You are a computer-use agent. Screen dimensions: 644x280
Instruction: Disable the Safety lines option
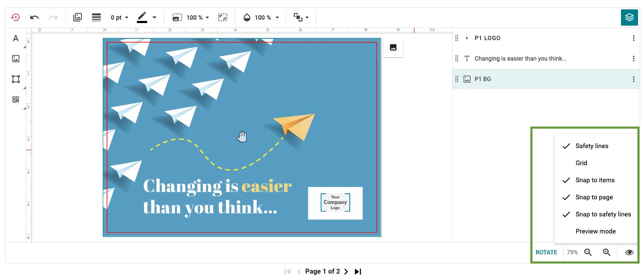coord(592,146)
